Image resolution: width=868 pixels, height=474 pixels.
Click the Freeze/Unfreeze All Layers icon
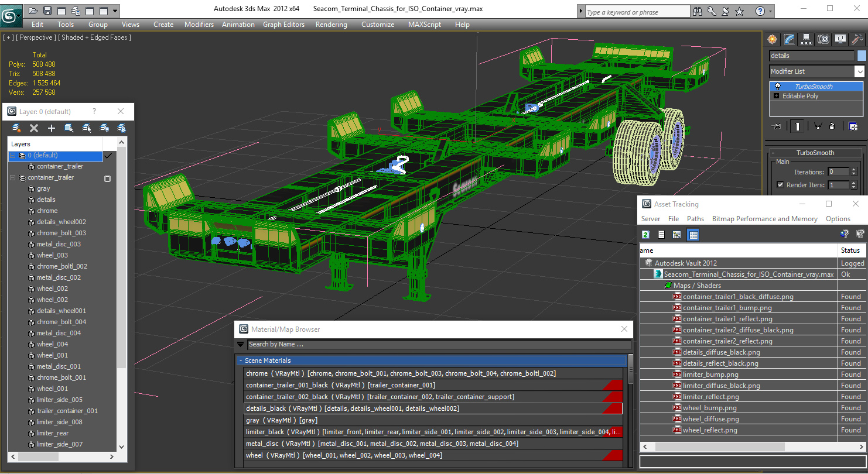coord(122,128)
